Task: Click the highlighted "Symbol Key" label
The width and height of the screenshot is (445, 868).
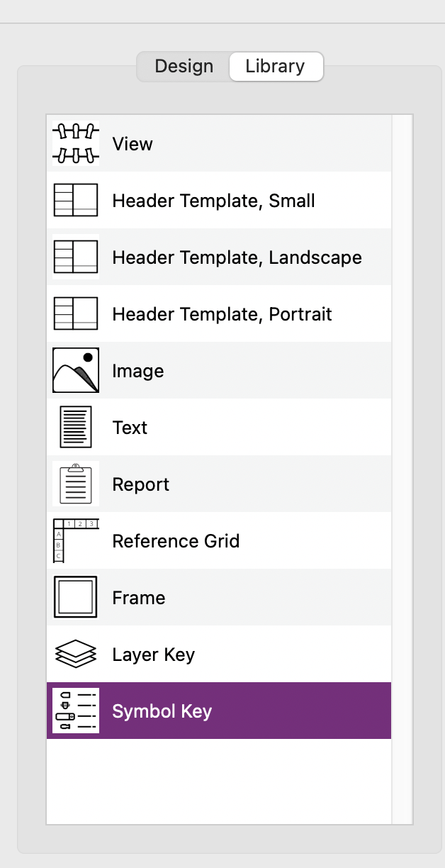Action: point(162,711)
